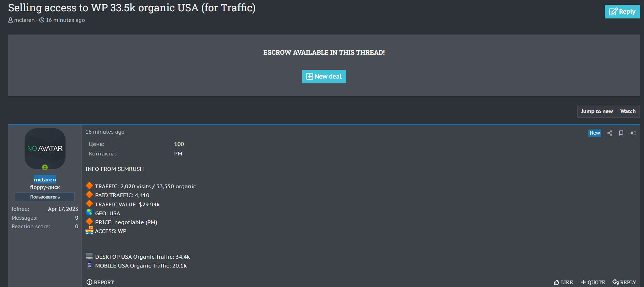The height and width of the screenshot is (287, 644).
Task: Watch this thread
Action: (628, 111)
